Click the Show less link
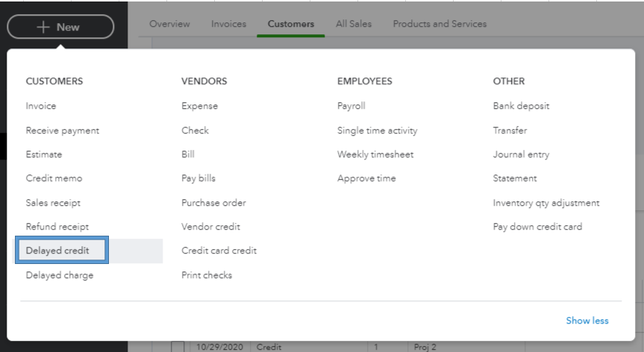Viewport: 644px width, 352px height. (587, 321)
